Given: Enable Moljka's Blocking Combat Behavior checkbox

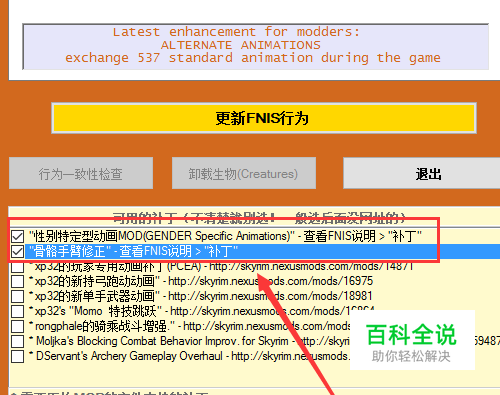Looking at the screenshot, I should coord(17,341).
